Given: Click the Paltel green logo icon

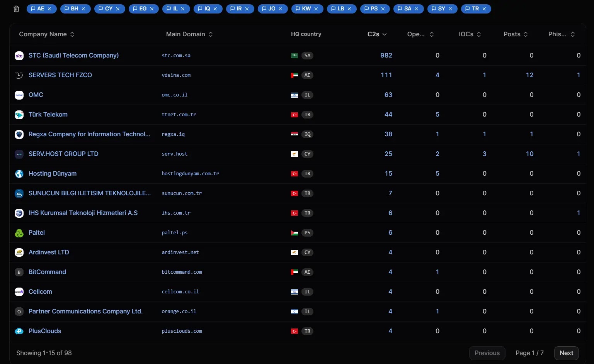Looking at the screenshot, I should click(19, 233).
